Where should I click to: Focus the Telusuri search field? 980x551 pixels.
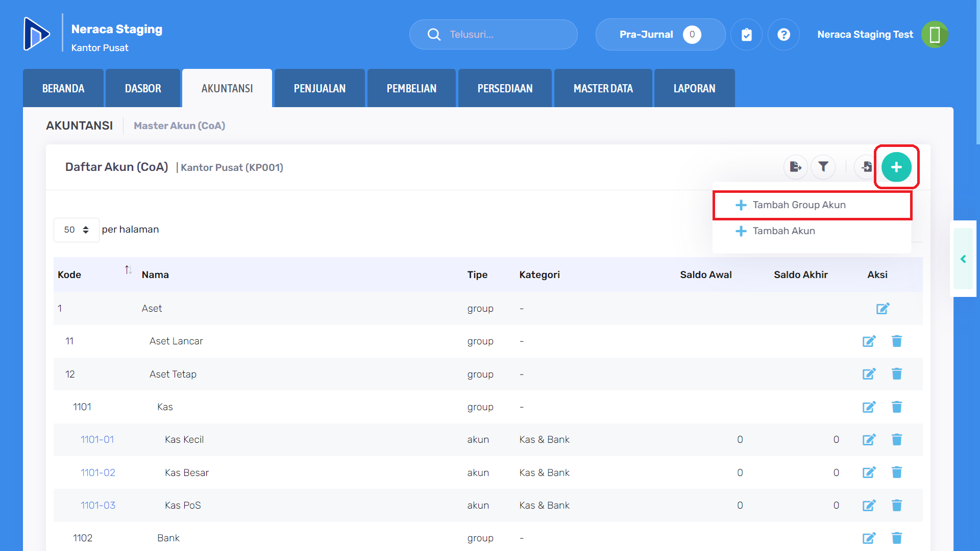tap(494, 34)
